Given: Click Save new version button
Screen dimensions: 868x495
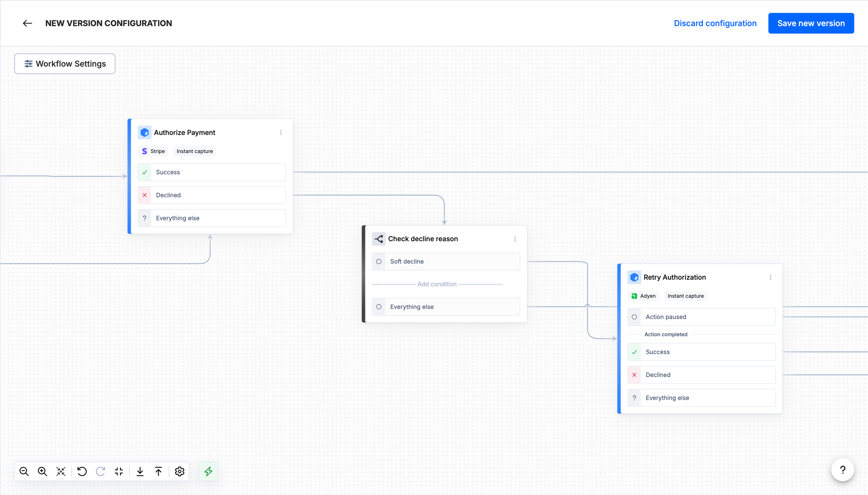Looking at the screenshot, I should [x=811, y=23].
